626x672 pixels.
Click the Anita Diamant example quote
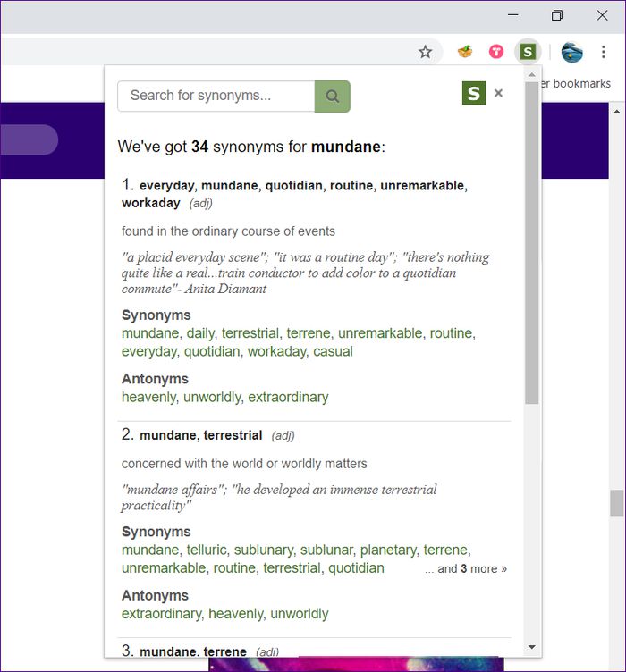point(305,273)
